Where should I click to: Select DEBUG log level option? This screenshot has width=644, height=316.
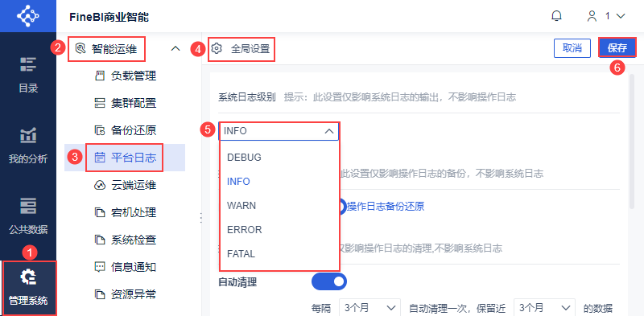pos(244,157)
